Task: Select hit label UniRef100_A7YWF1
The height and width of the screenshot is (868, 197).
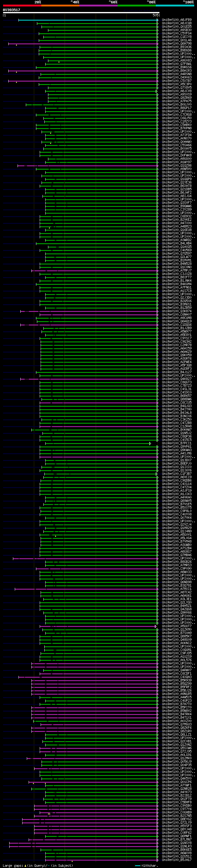Action: point(177,785)
